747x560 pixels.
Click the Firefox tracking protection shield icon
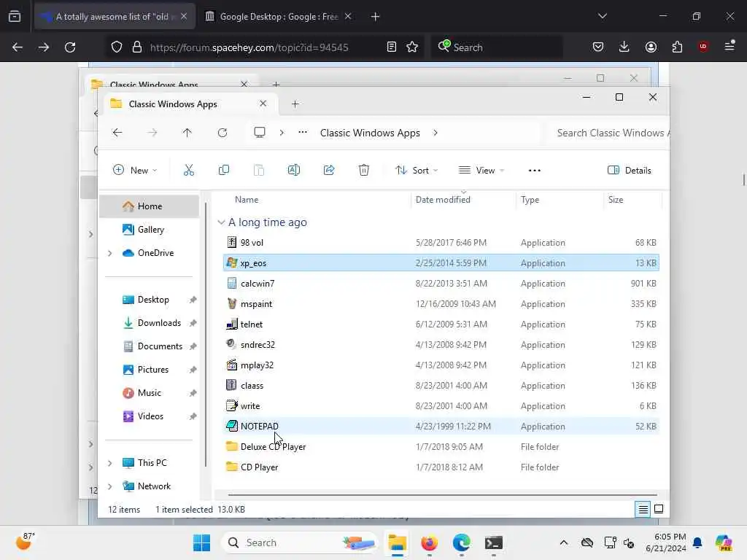(x=117, y=47)
